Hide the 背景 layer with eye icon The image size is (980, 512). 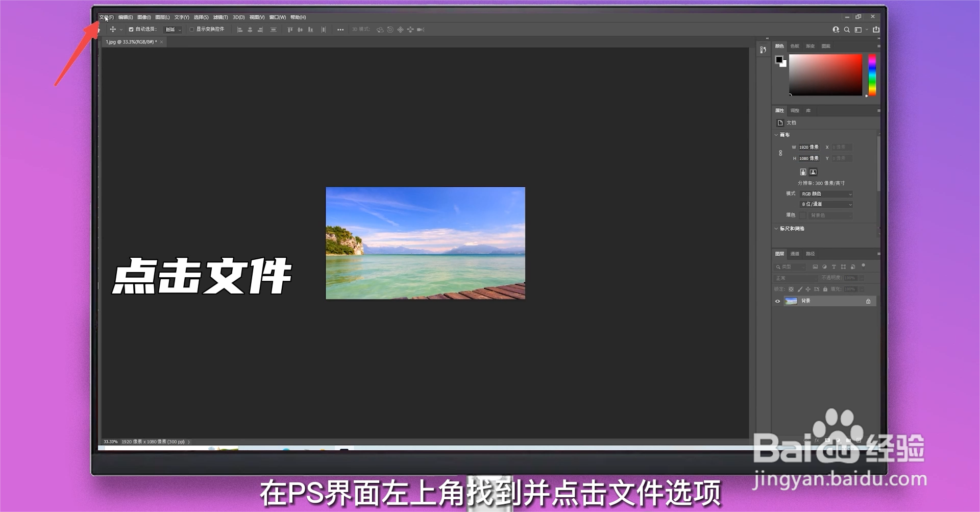[x=778, y=301]
